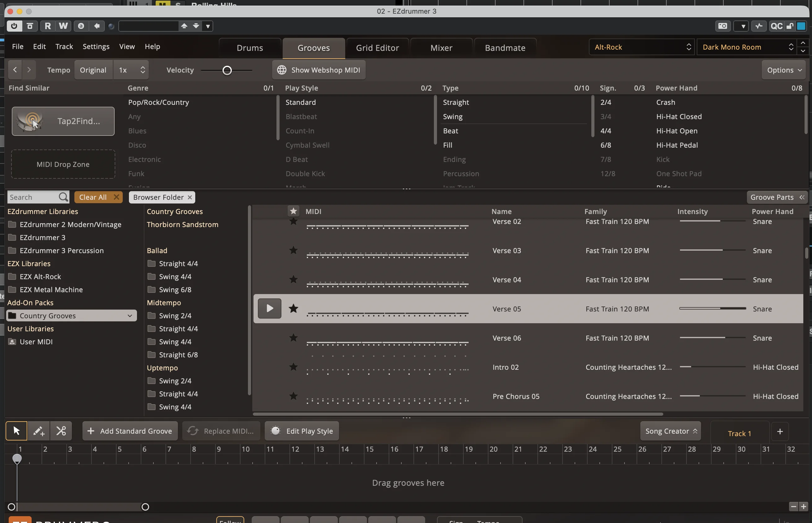Favorite the Verse 03 groove star

click(x=293, y=250)
